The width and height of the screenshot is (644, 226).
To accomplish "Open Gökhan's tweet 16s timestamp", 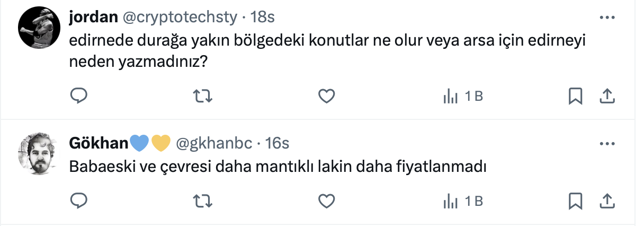I will [x=276, y=143].
